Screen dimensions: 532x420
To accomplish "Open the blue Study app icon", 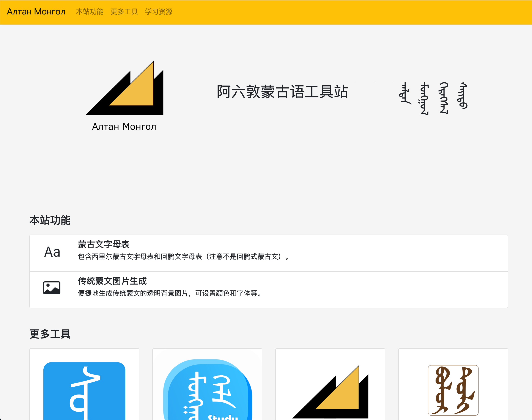I will (x=208, y=391).
